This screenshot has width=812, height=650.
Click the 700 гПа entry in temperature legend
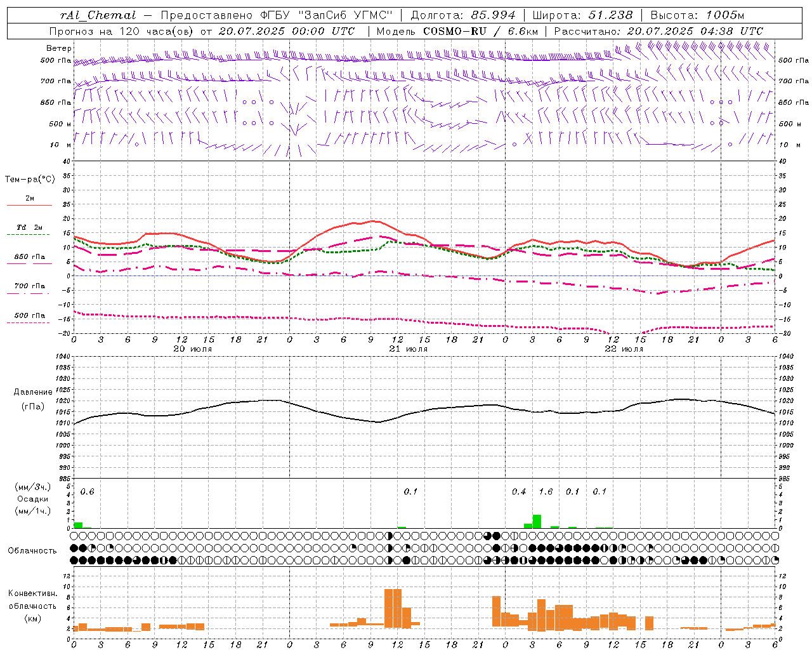[30, 286]
